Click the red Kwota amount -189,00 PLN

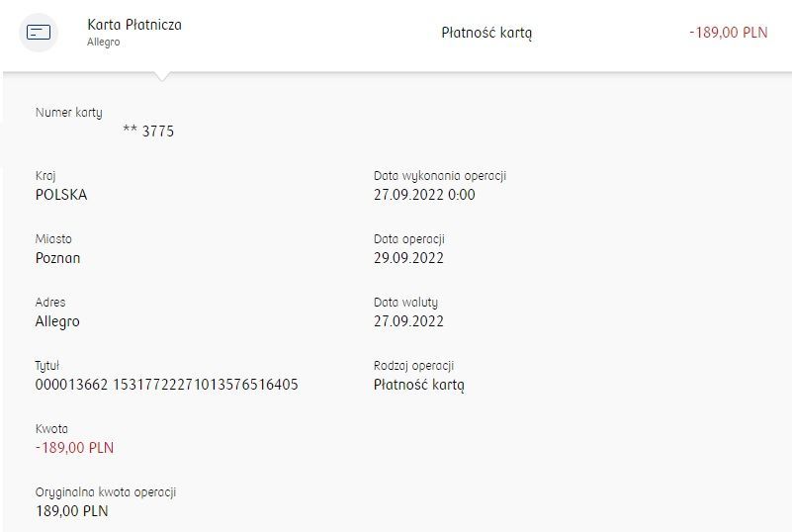[75, 448]
